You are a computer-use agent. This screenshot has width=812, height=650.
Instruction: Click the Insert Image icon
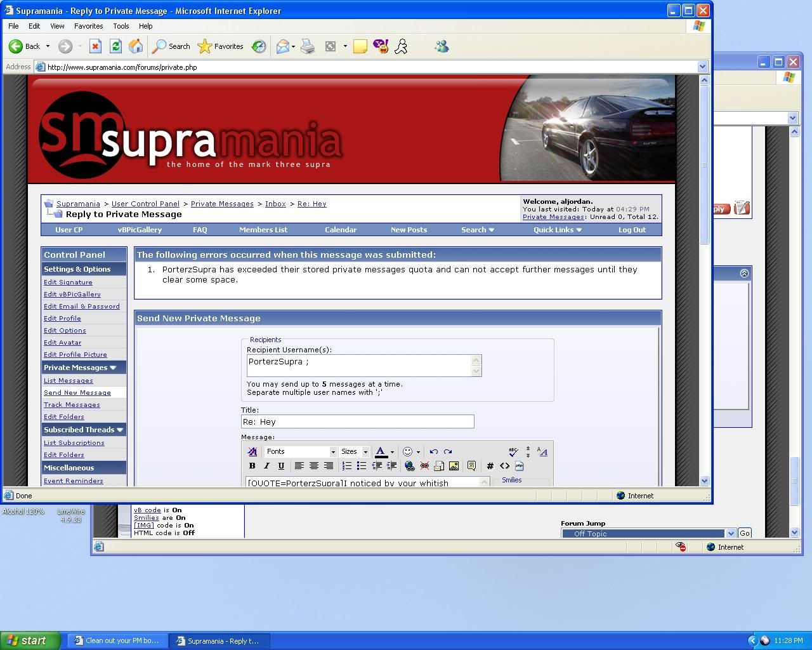[454, 466]
